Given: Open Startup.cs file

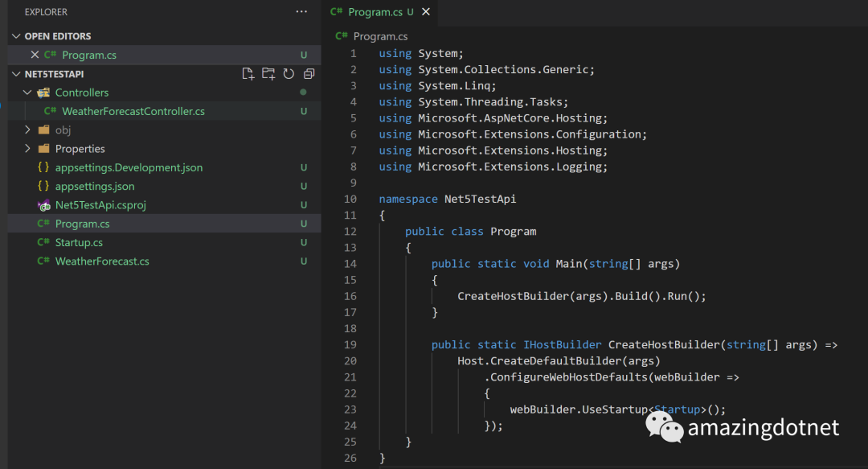Looking at the screenshot, I should click(79, 242).
